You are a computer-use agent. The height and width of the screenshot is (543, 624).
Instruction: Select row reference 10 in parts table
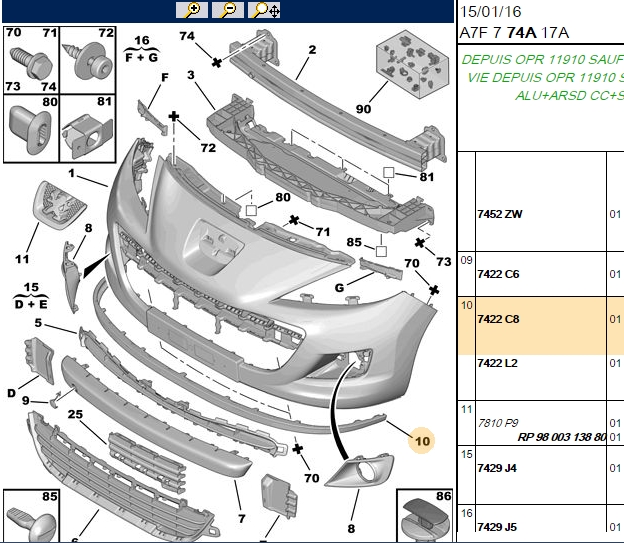click(466, 305)
